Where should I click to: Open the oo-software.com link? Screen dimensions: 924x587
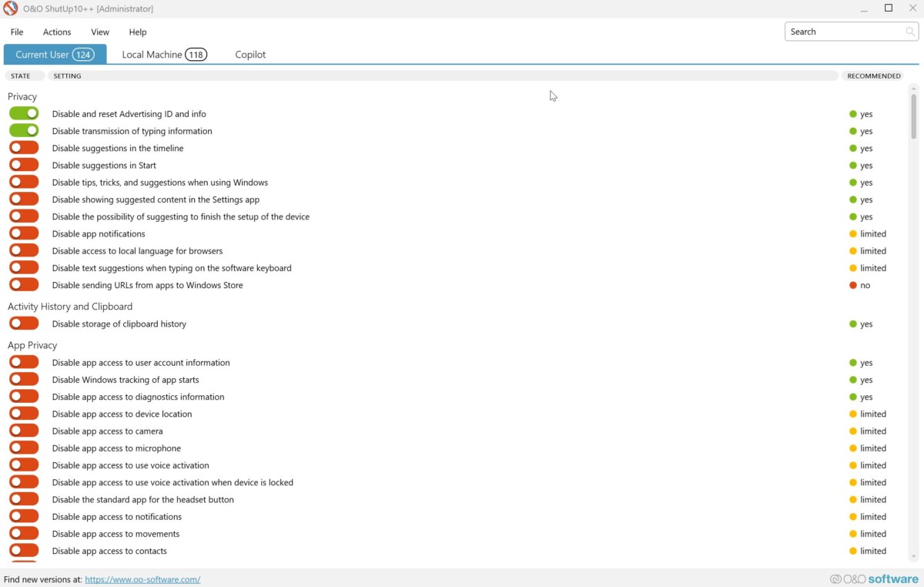click(142, 579)
